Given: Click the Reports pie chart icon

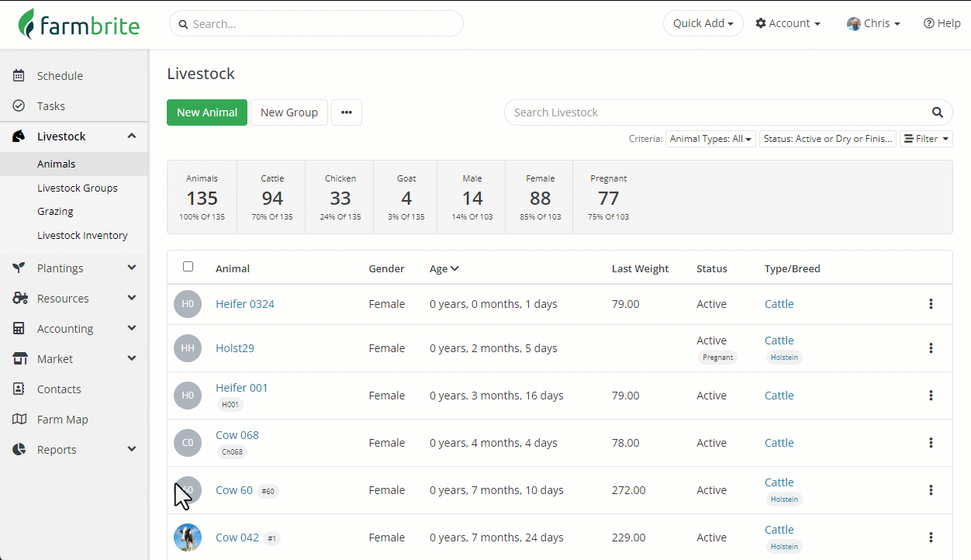Looking at the screenshot, I should pyautogui.click(x=19, y=450).
